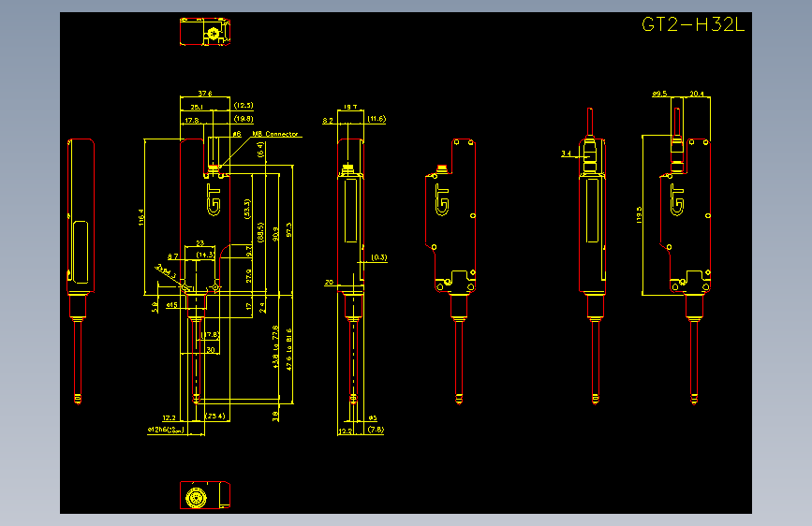
Task: Click the 116.4 body height dimension
Action: pyautogui.click(x=140, y=217)
